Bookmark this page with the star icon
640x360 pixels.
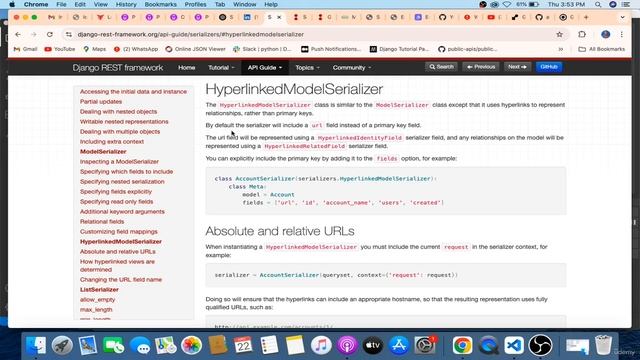(x=559, y=35)
